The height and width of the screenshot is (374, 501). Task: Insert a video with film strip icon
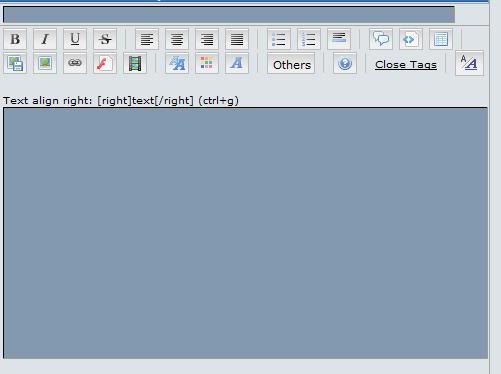[x=135, y=63]
